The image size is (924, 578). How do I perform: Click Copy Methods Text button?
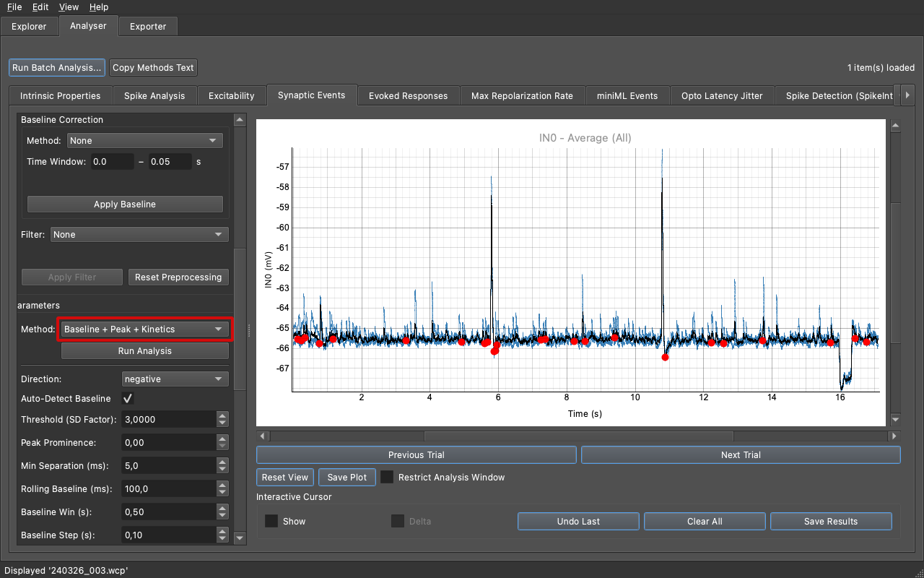coord(153,68)
